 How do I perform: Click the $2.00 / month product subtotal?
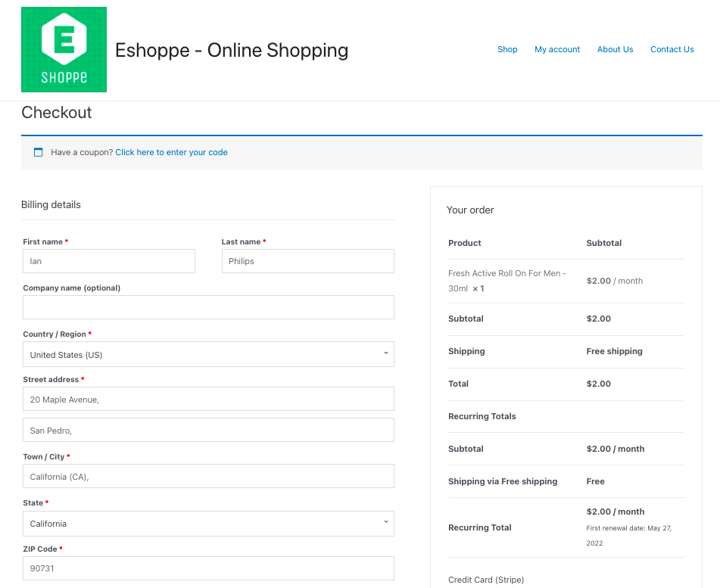point(615,281)
